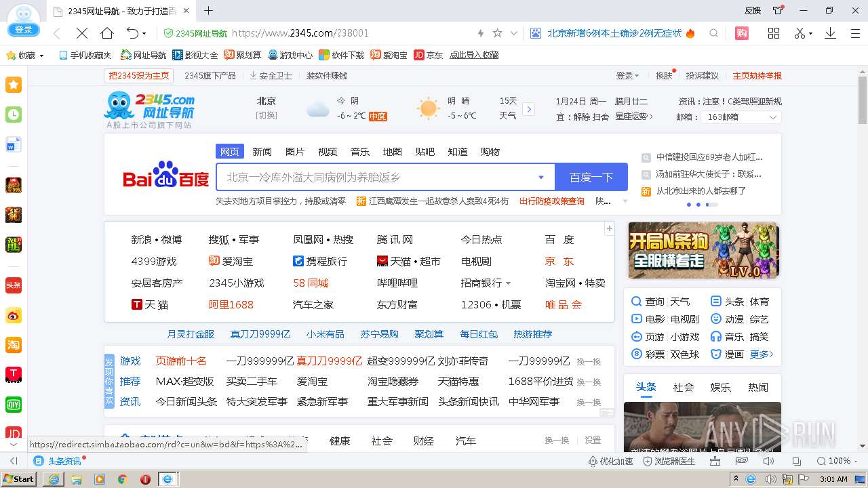Click the undo restore tab icon
Viewport: 868px width, 488px height.
tap(133, 33)
